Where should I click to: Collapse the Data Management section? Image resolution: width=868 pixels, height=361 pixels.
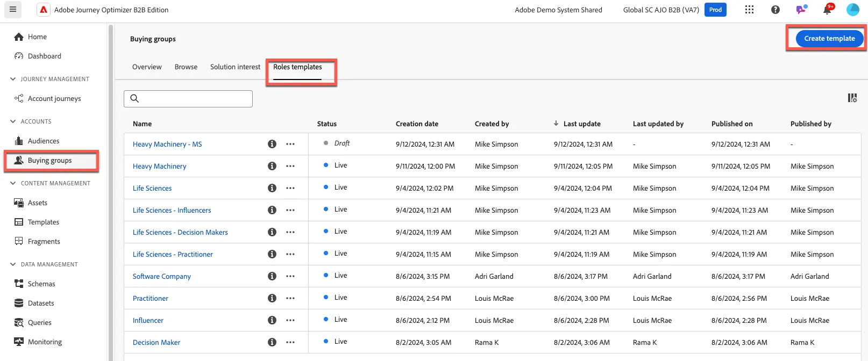(13, 264)
